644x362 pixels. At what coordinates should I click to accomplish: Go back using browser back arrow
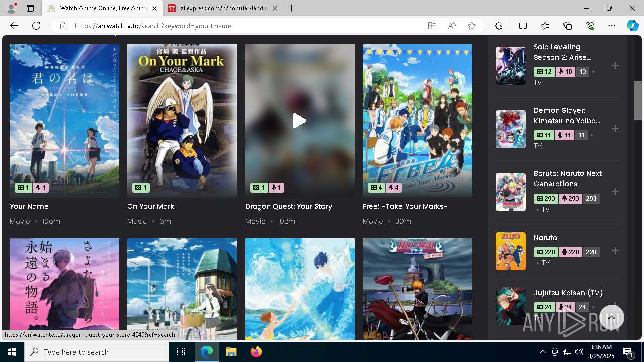tap(14, 26)
